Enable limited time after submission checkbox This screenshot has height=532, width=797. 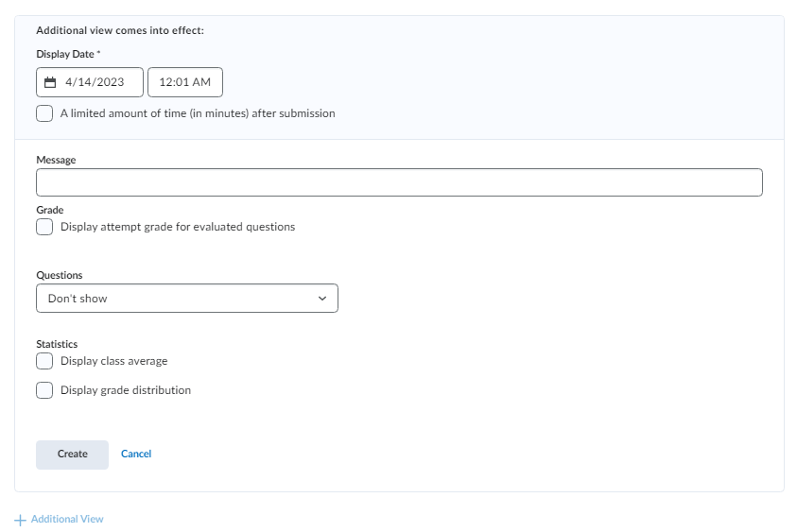coord(44,113)
